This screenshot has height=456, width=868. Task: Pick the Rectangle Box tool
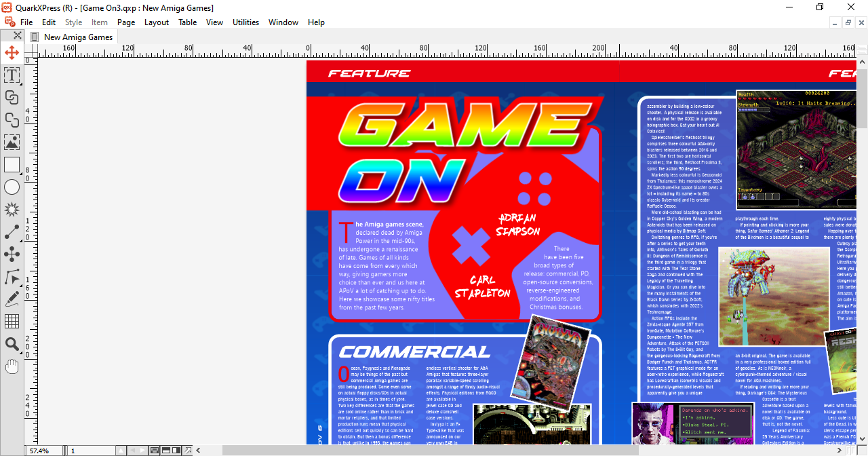click(12, 164)
